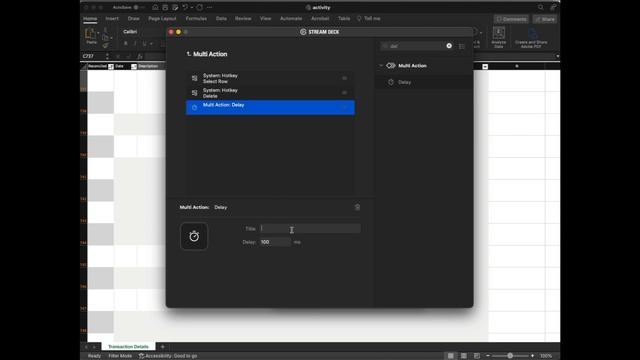640x360 pixels.
Task: Adjust the Excel zoom slider
Action: click(x=510, y=356)
